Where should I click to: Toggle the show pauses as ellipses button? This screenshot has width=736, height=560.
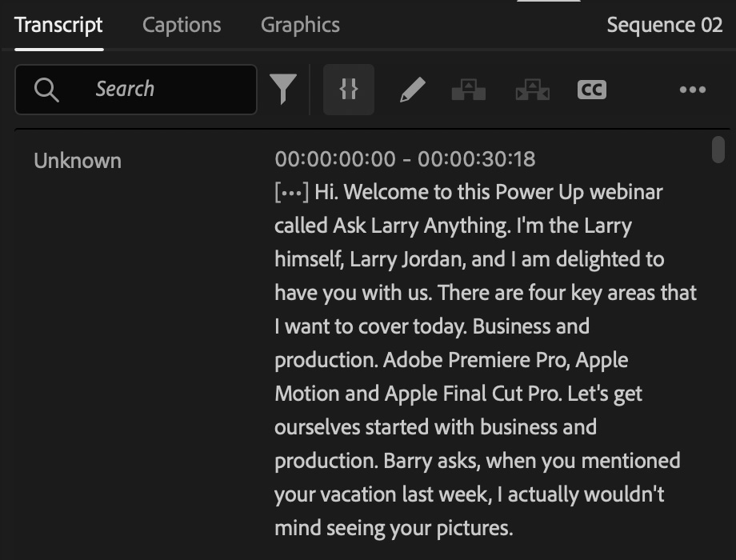pos(348,90)
